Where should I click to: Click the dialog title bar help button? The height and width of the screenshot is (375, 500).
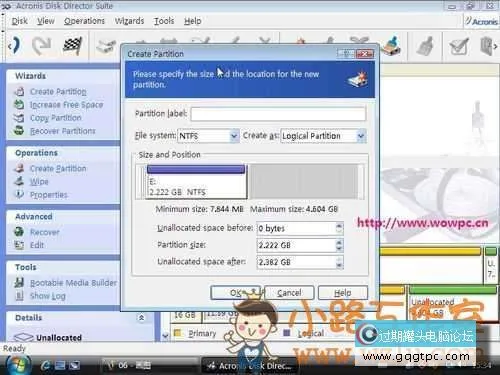[x=346, y=54]
